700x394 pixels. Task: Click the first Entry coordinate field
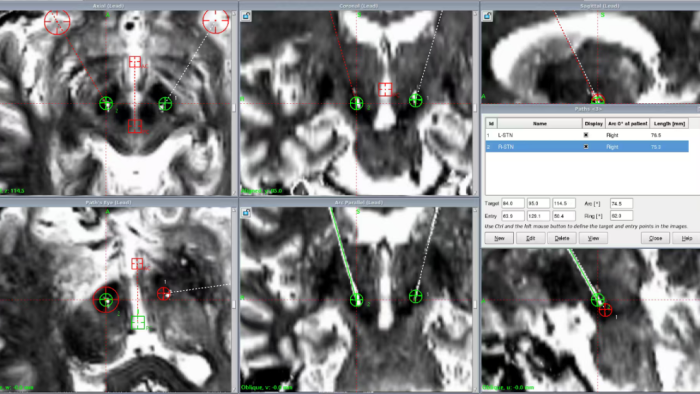point(512,216)
